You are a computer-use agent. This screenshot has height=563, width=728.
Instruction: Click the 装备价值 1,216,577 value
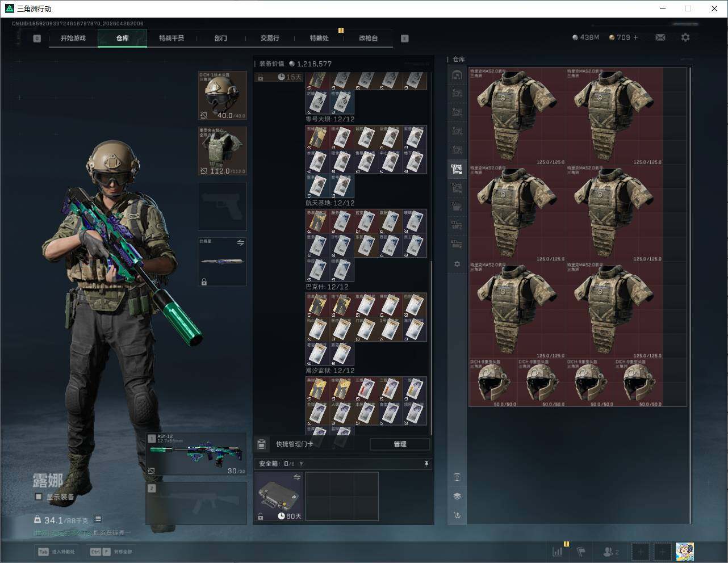[x=295, y=64]
